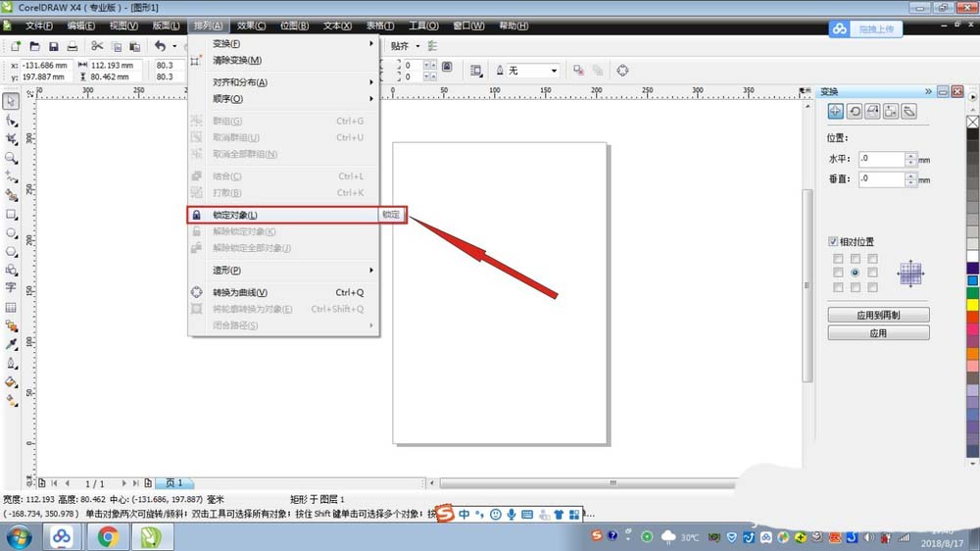This screenshot has width=980, height=551.
Task: Click the Paste toolbar icon
Action: click(x=135, y=46)
